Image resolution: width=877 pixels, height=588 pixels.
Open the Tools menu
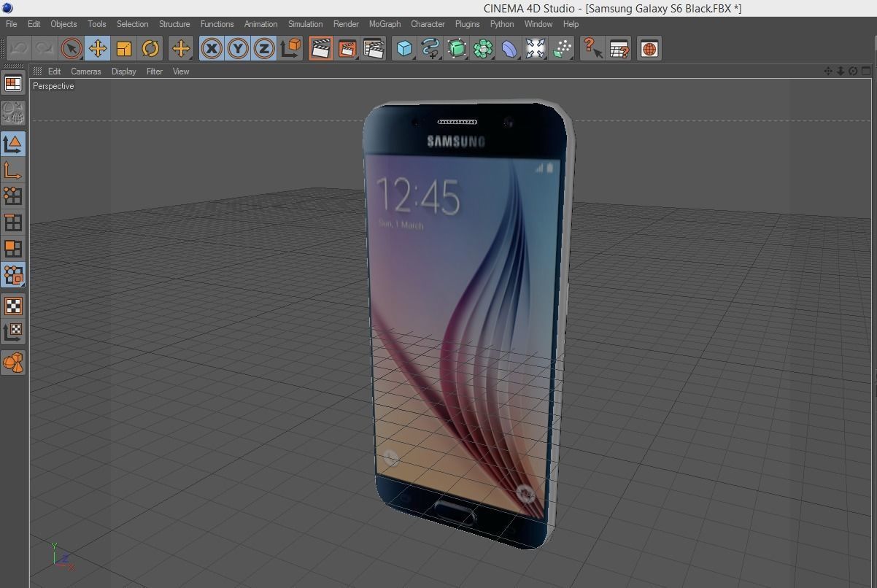click(x=97, y=24)
